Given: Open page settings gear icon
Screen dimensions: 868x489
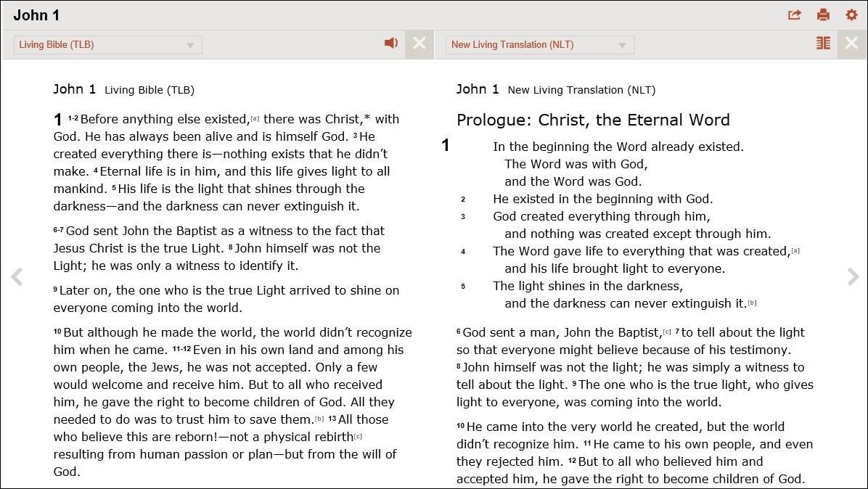Looking at the screenshot, I should point(851,15).
